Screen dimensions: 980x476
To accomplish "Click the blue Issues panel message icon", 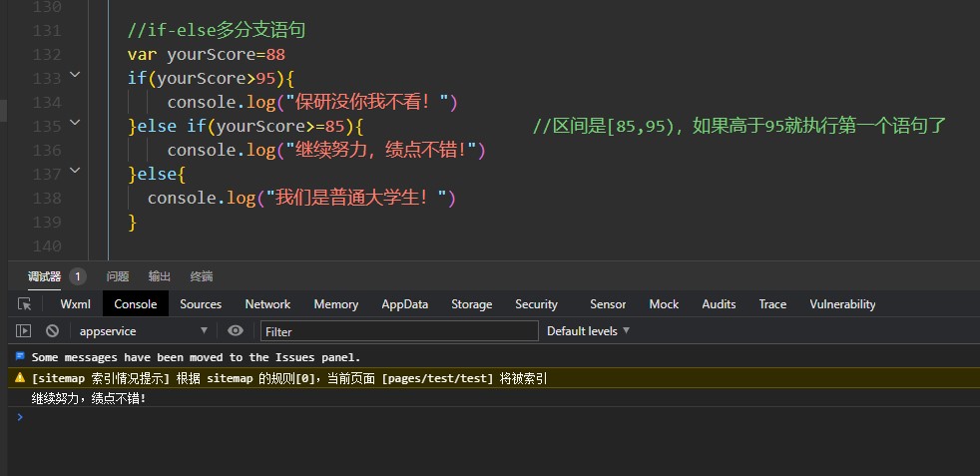I will pos(20,356).
